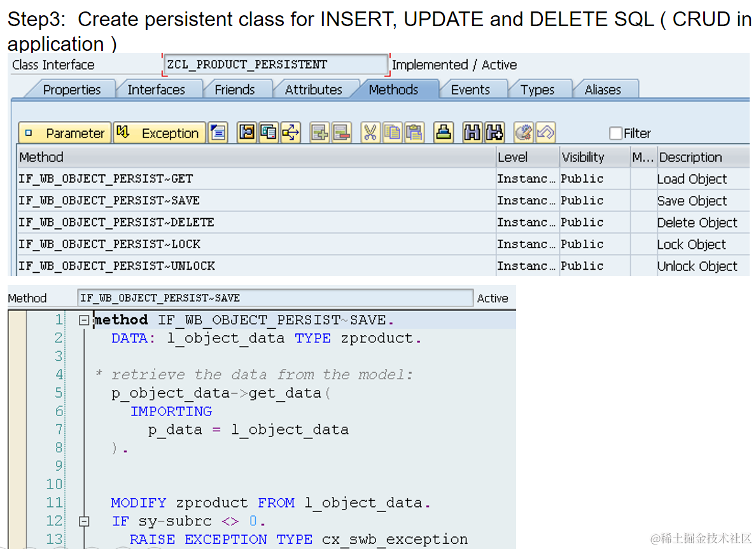Click the Source Code icon beside Exception
Image resolution: width=756 pixels, height=549 pixels.
click(218, 132)
